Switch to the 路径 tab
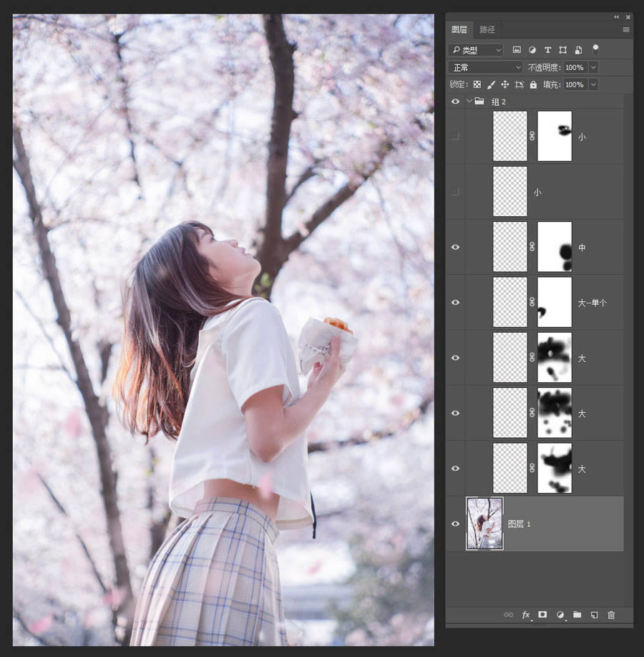Image resolution: width=644 pixels, height=657 pixels. (x=487, y=29)
